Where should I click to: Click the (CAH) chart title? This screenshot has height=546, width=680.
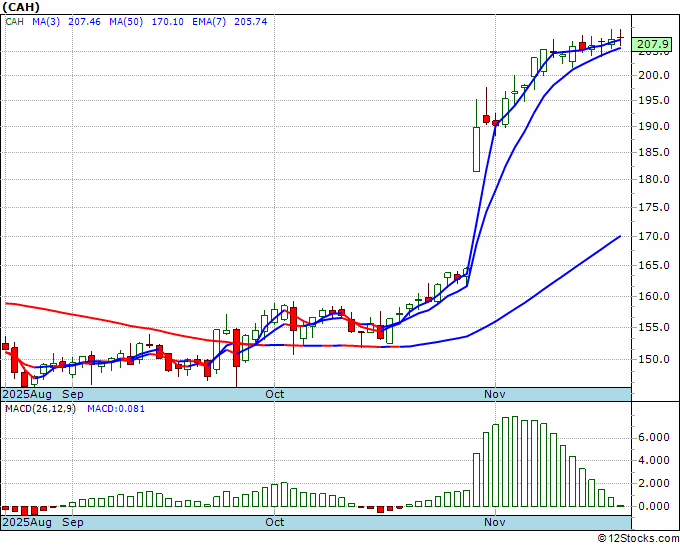tap(21, 7)
